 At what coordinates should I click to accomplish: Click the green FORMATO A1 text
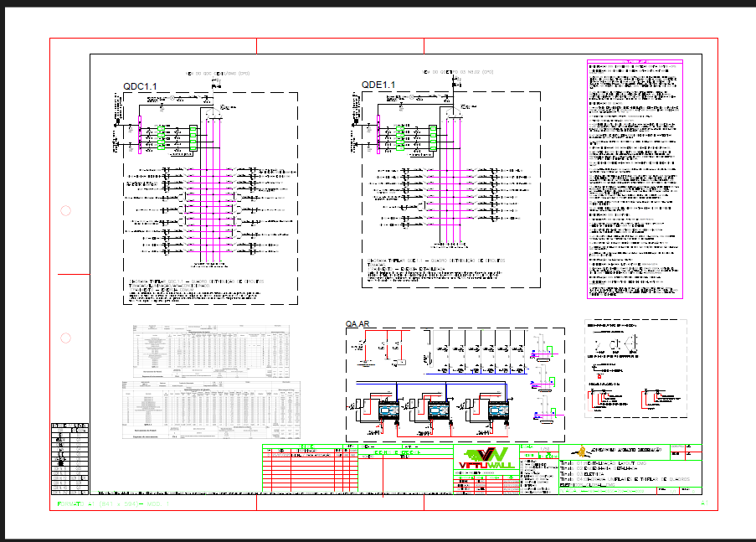[107, 504]
